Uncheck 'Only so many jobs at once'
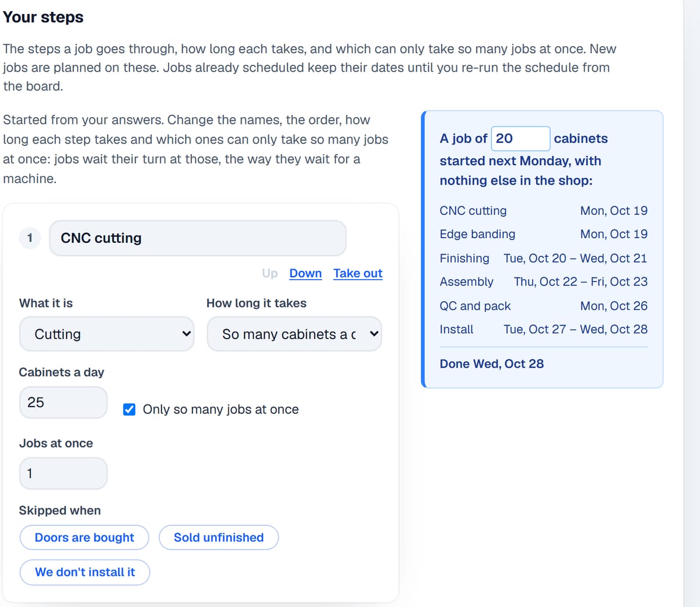This screenshot has width=700, height=607. click(129, 409)
